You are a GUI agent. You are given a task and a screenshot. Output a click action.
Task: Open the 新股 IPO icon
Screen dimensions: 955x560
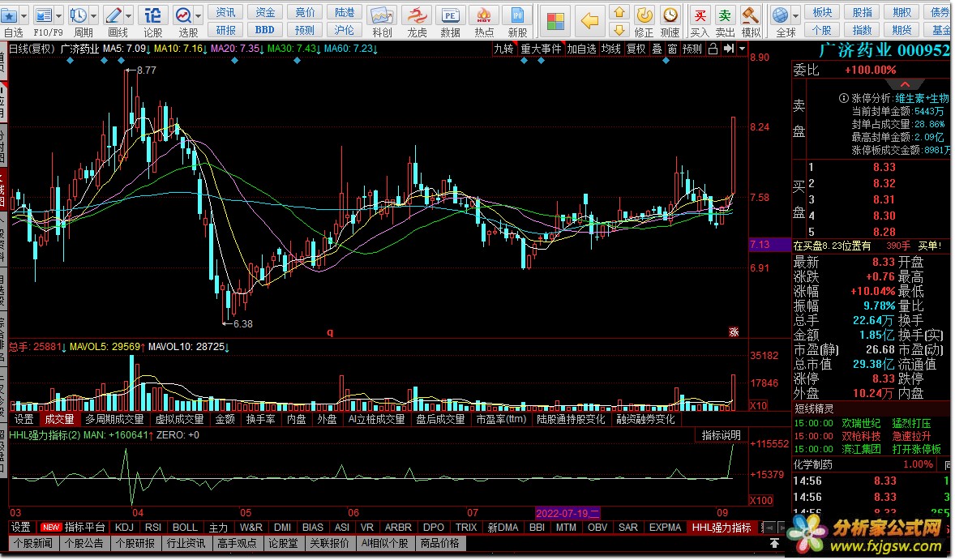(x=517, y=15)
